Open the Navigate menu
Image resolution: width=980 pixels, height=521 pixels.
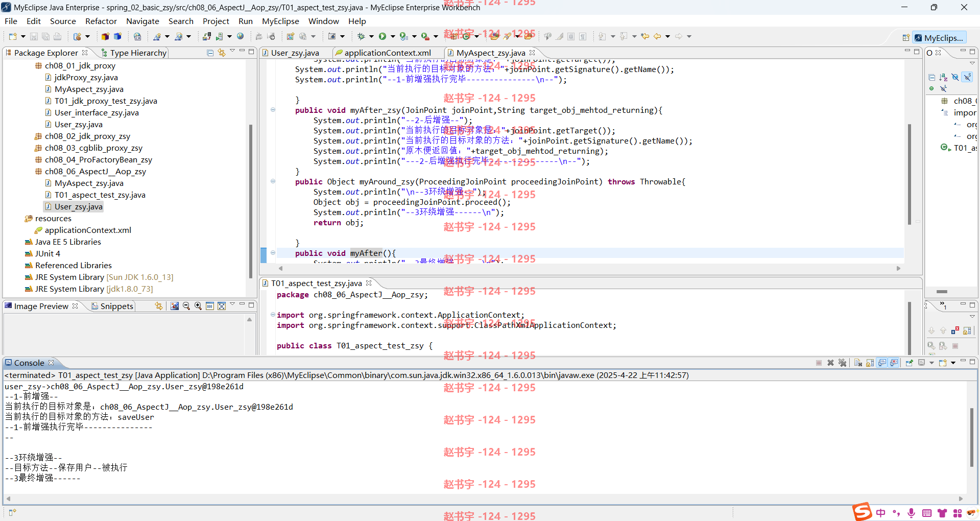click(142, 21)
